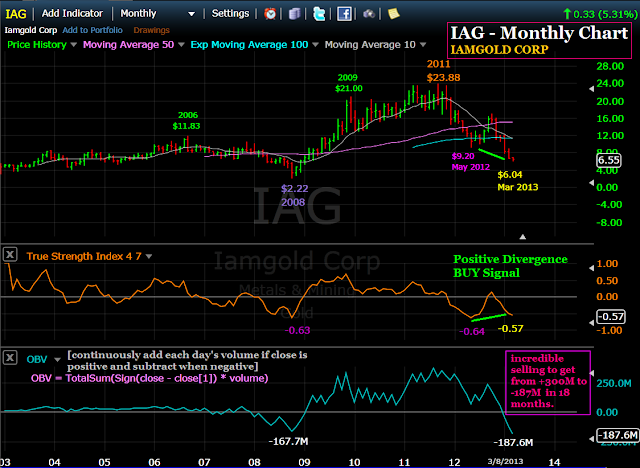Image resolution: width=640 pixels, height=468 pixels.
Task: Click the scale arrow beside the -187.6M label
Action: (591, 439)
